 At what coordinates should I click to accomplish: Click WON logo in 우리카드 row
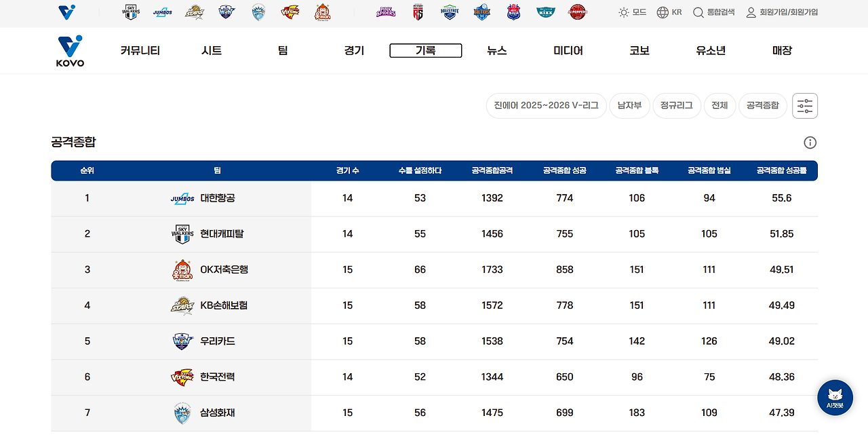(183, 341)
